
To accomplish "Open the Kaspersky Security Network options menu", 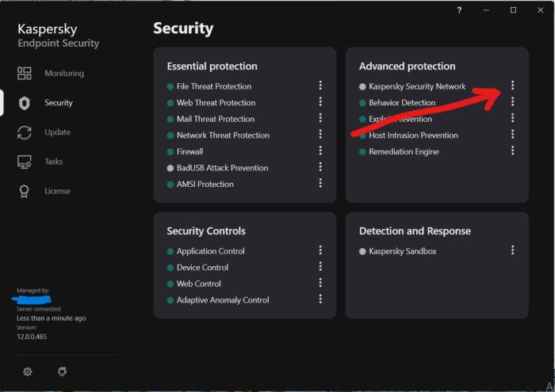I will click(513, 86).
